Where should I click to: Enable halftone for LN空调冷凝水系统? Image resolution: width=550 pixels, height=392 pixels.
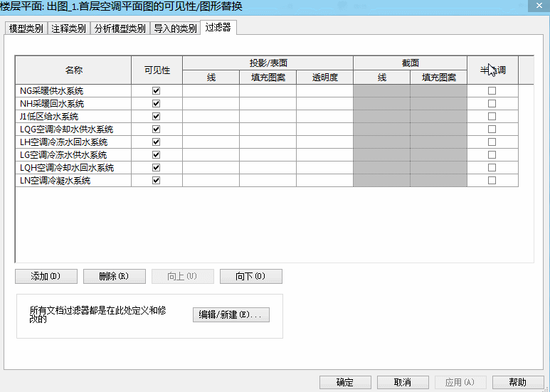coord(492,180)
